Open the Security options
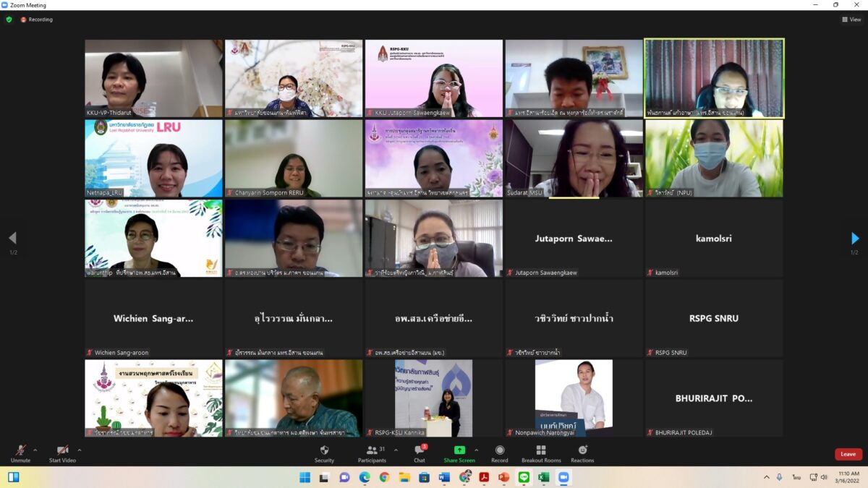This screenshot has height=488, width=868. click(324, 453)
